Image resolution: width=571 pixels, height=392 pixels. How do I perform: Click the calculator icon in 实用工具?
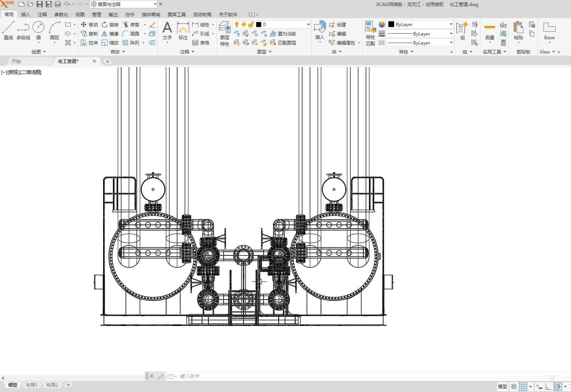click(503, 43)
